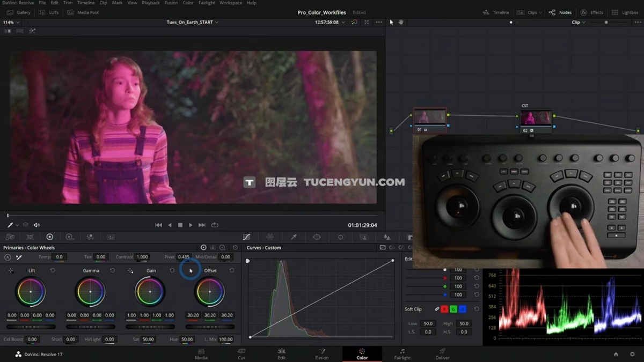This screenshot has height=362, width=644.
Task: Jump to the first frame
Action: click(158, 225)
